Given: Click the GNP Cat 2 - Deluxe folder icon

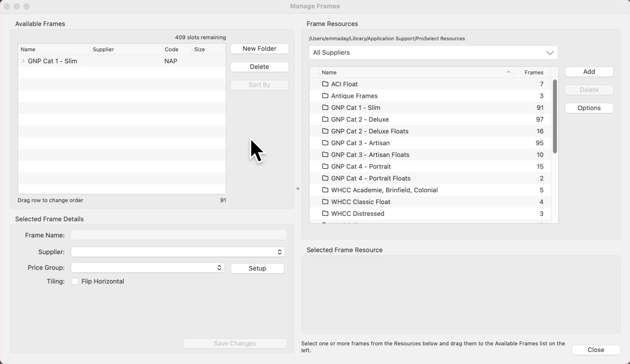Looking at the screenshot, I should 325,119.
